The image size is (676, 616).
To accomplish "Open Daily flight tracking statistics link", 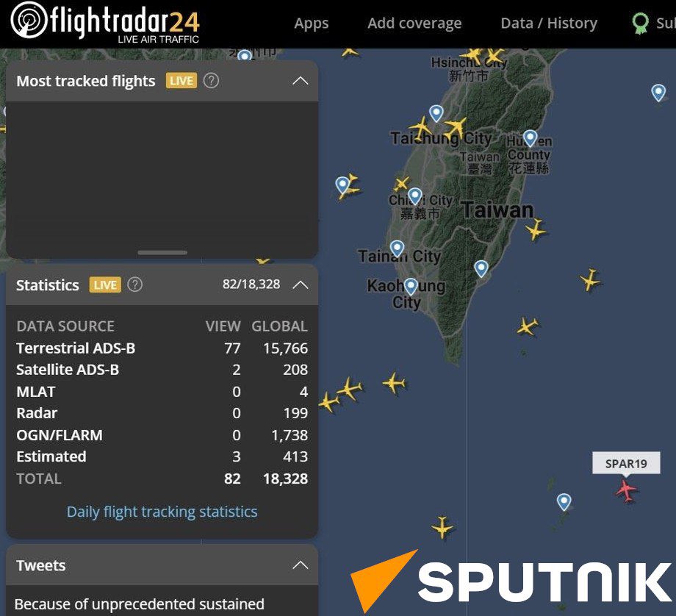I will coord(162,512).
